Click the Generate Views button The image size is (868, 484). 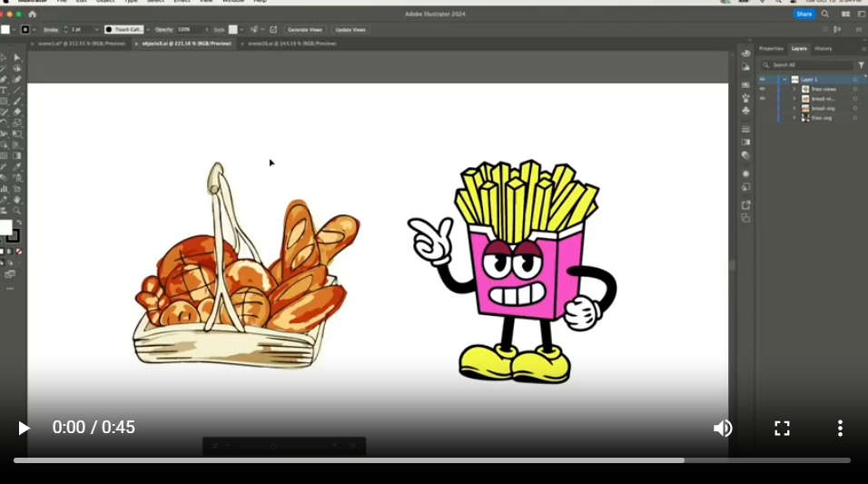tap(305, 30)
